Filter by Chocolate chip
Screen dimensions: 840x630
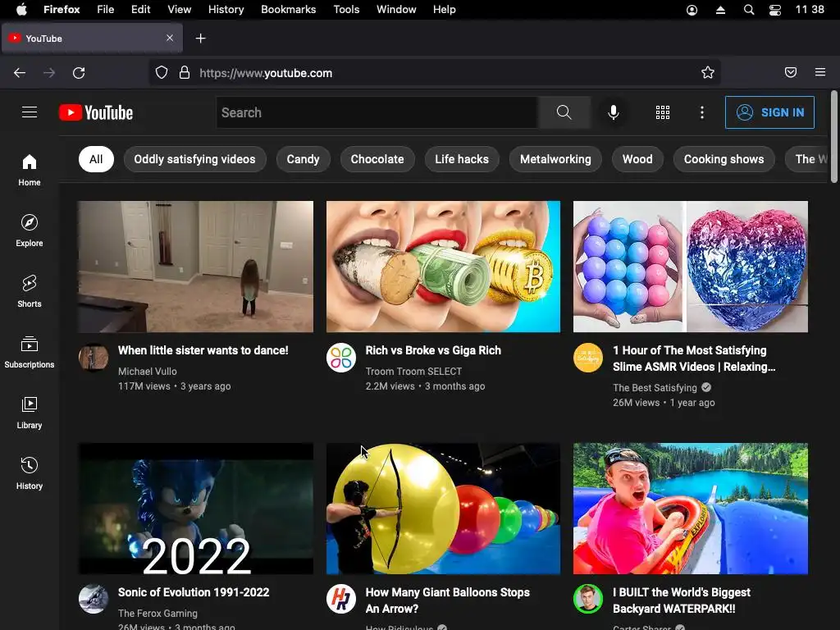377,159
